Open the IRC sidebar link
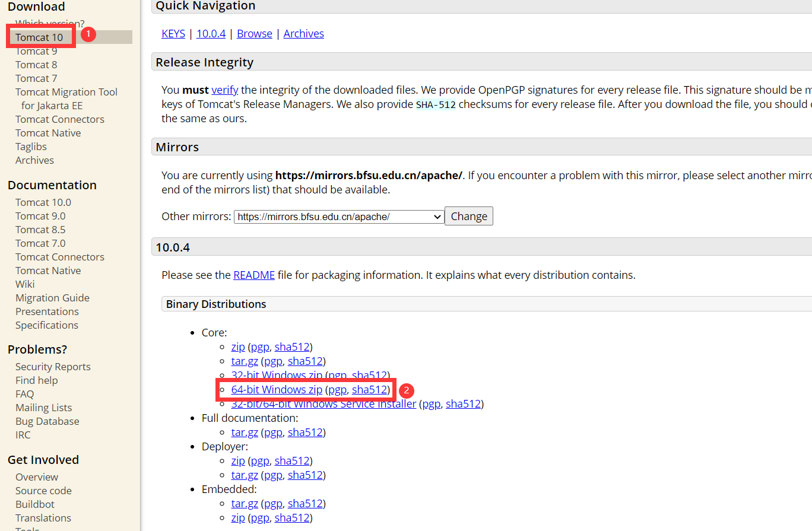The width and height of the screenshot is (812, 531). (x=23, y=435)
